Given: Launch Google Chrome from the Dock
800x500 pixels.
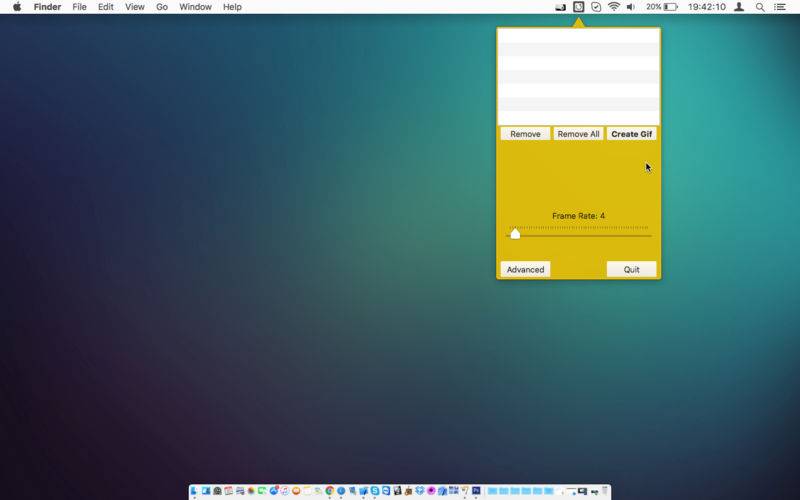Looking at the screenshot, I should click(330, 491).
